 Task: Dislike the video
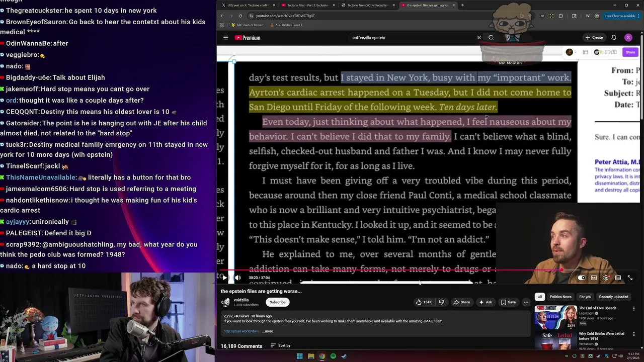click(441, 302)
